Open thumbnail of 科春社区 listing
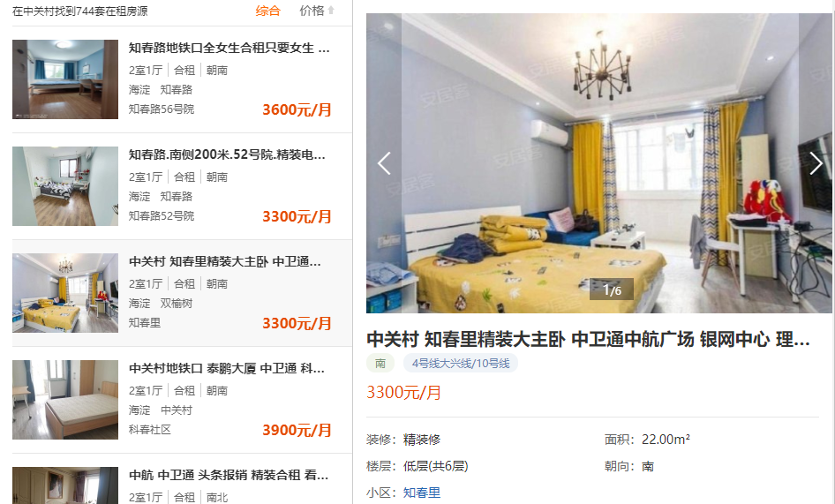This screenshot has height=504, width=835. [65, 400]
